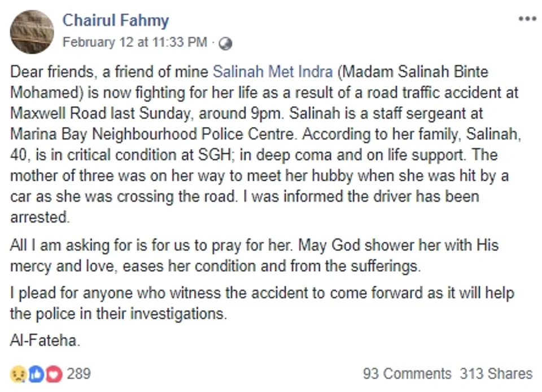Show the 93 Comments
The height and width of the screenshot is (392, 542).
406,373
